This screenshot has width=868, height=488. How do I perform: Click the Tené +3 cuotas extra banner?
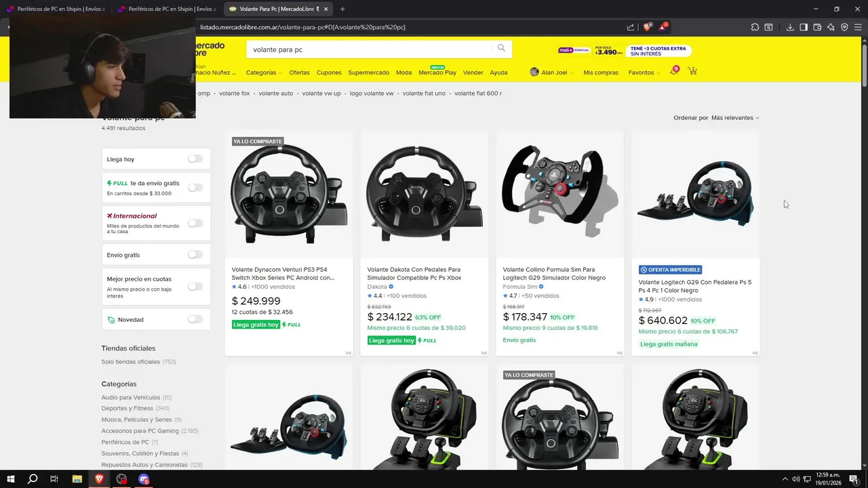click(658, 51)
